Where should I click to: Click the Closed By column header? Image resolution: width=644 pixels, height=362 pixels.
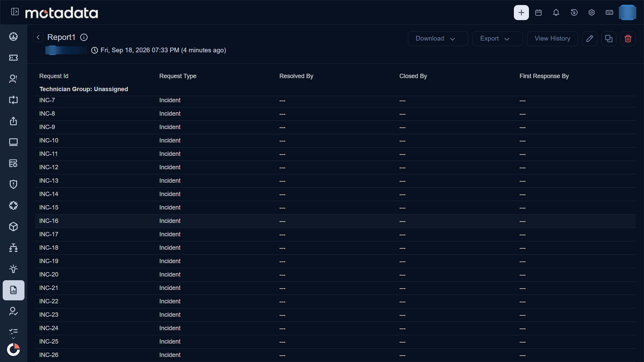tap(413, 76)
